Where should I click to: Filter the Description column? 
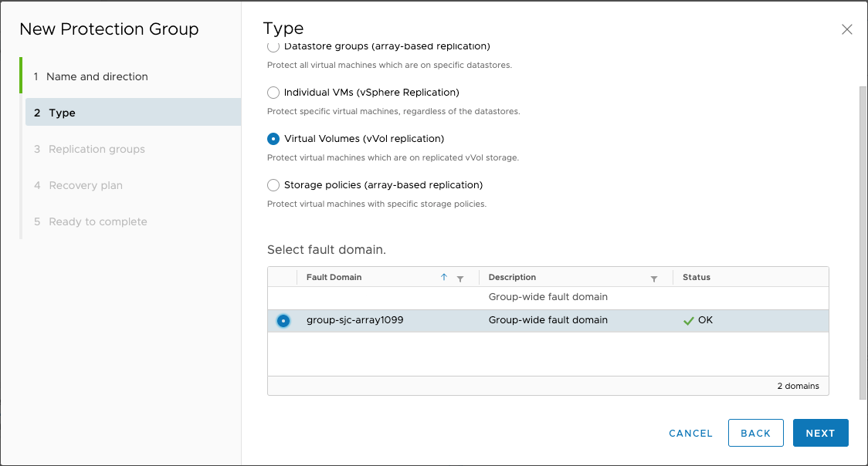[654, 279]
